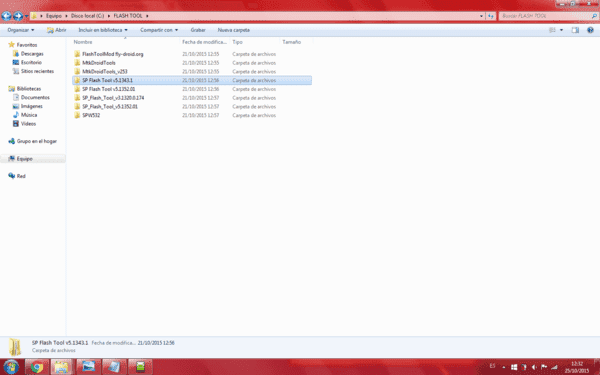Open the view options dropdown arrow
This screenshot has width=600, height=375.
(561, 30)
